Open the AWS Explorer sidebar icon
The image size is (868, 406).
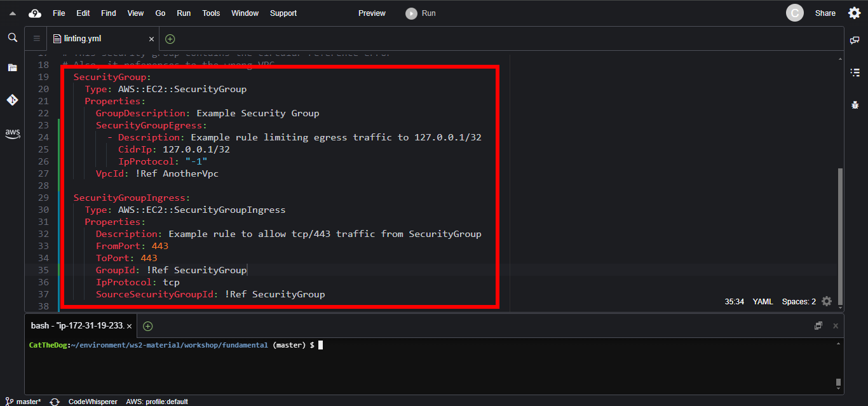(x=12, y=133)
